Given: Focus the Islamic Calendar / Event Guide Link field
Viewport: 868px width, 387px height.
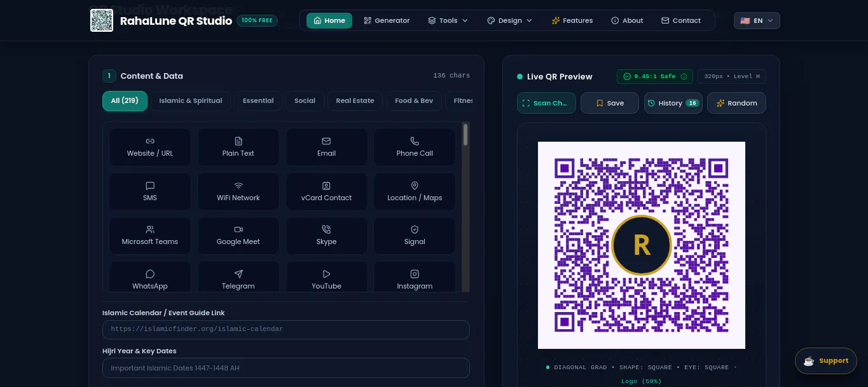Looking at the screenshot, I should [x=286, y=329].
